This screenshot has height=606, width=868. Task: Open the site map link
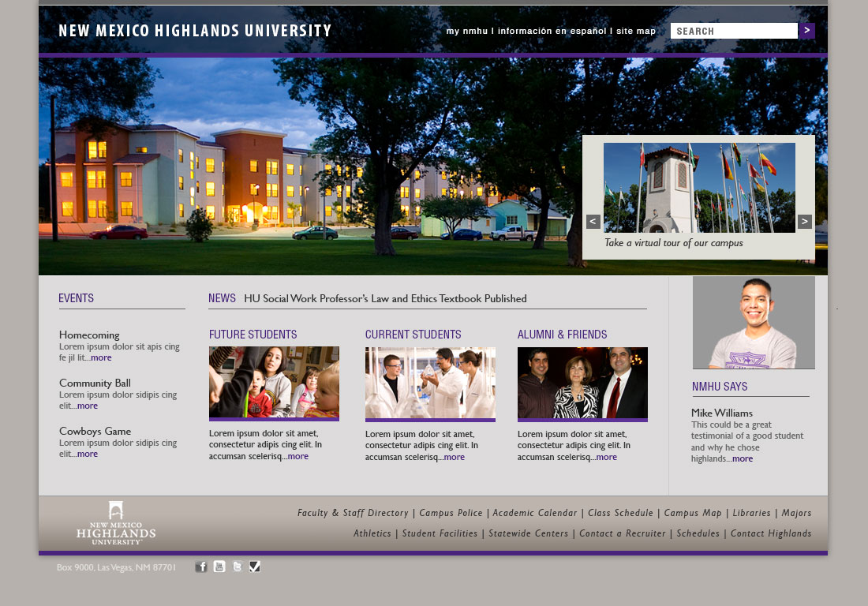point(635,31)
